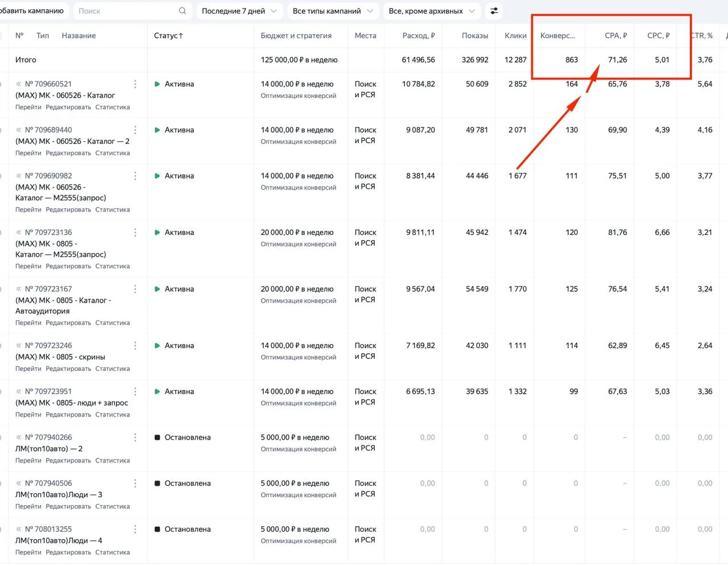Click the campaign type icon beside № 709723136
The width and height of the screenshot is (728, 566).
pyautogui.click(x=19, y=233)
